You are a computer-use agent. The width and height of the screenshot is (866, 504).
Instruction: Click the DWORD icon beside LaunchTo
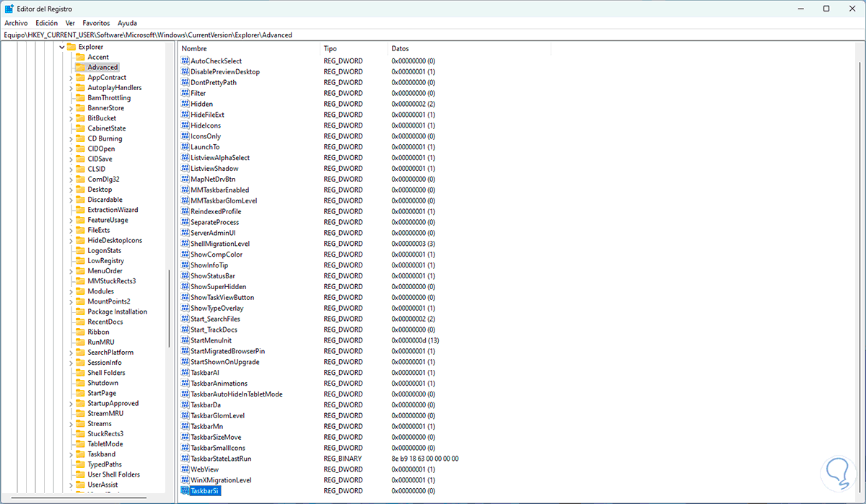[x=185, y=147]
